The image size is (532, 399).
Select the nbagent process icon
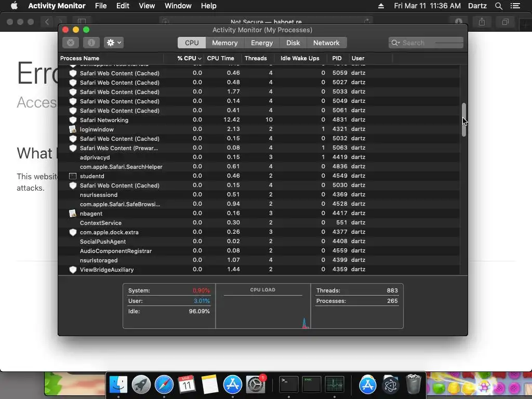[x=73, y=214]
